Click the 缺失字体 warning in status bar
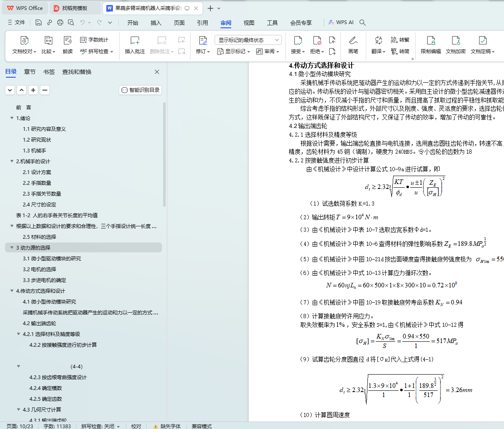 point(167,426)
